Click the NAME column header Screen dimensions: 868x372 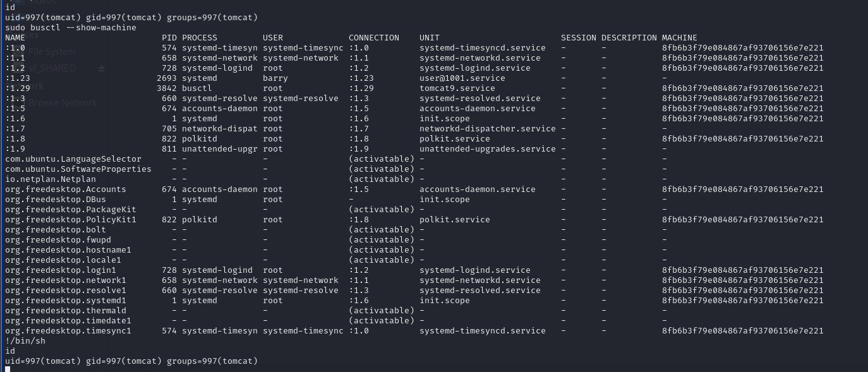tap(15, 38)
